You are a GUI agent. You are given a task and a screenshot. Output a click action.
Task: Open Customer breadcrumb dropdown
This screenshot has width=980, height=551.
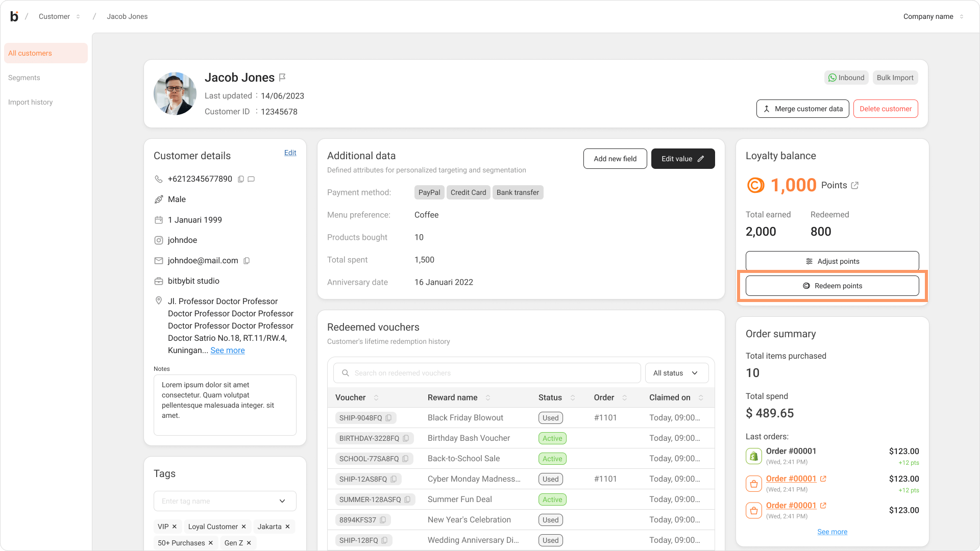click(78, 16)
